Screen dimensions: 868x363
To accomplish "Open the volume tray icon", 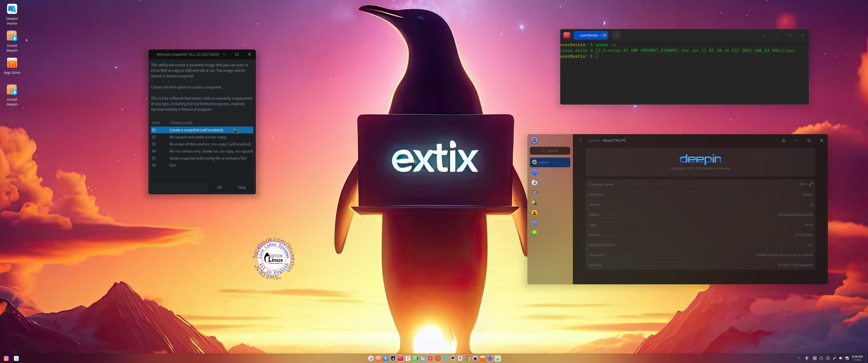I will tap(841, 358).
